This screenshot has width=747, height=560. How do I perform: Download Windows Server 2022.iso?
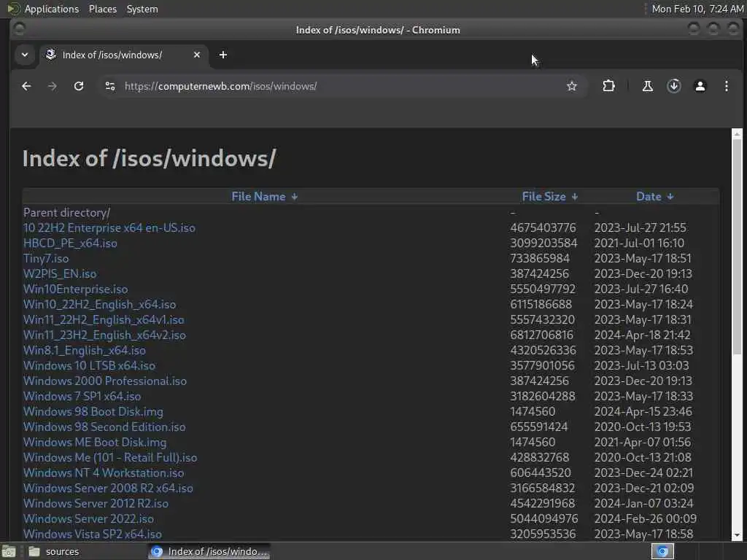coord(88,518)
